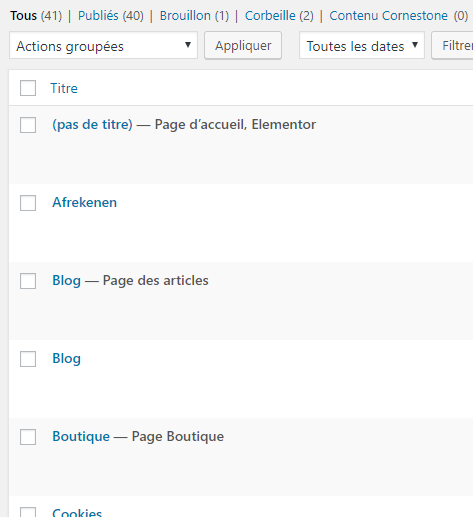Tick the select-all checkbox beside Titre
473x517 pixels.
pos(28,88)
